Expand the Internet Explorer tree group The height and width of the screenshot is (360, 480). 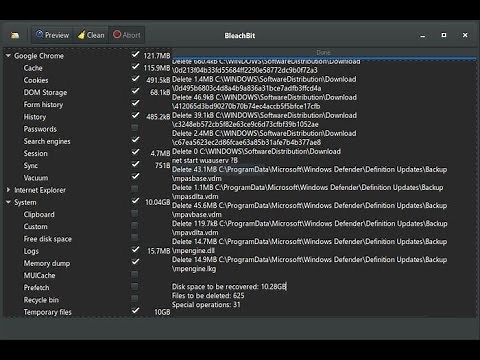[8, 190]
